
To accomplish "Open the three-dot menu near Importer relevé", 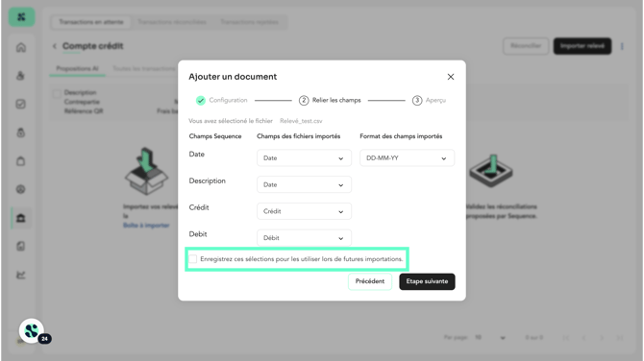I will click(x=622, y=46).
